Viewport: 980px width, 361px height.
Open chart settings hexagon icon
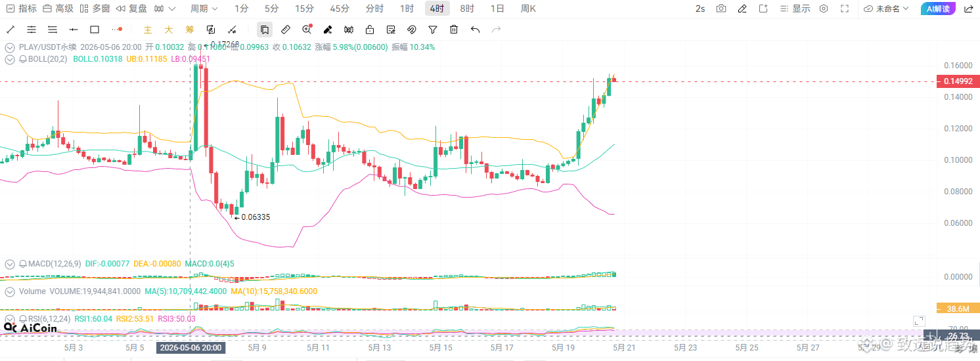[824, 9]
